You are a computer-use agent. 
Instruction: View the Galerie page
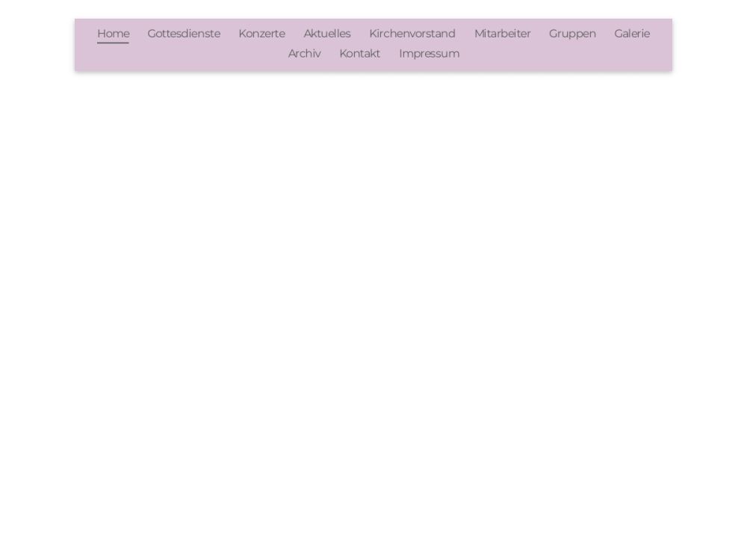pos(632,34)
